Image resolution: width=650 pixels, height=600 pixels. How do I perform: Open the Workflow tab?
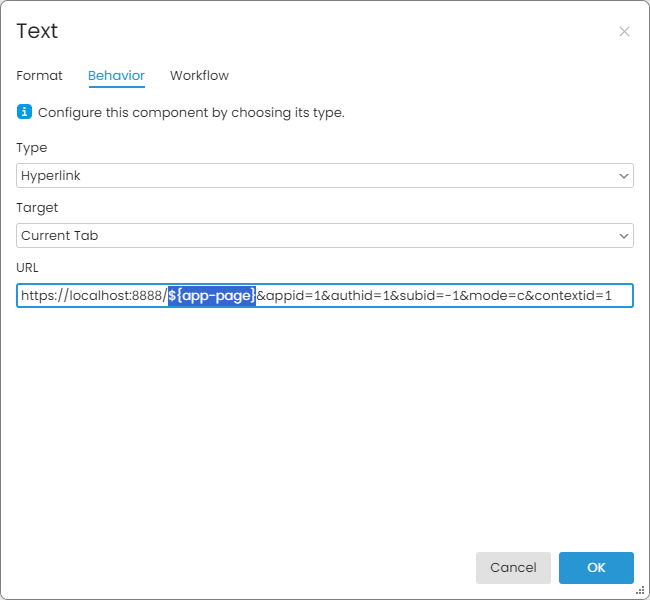pyautogui.click(x=199, y=76)
